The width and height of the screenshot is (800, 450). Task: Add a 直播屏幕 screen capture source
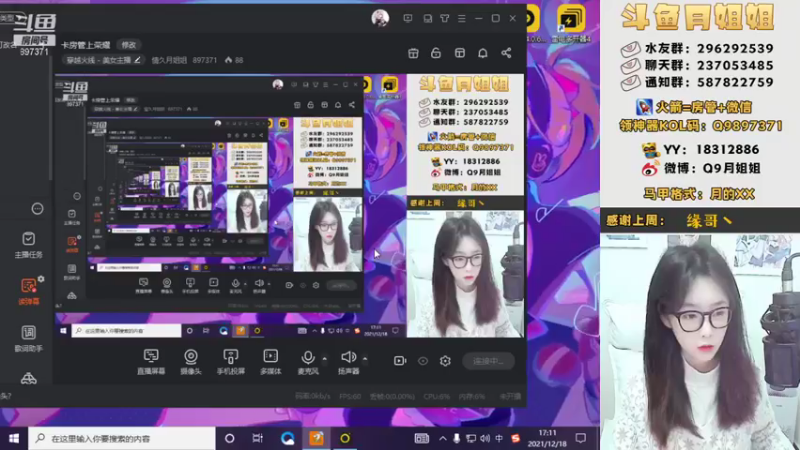[x=151, y=362]
